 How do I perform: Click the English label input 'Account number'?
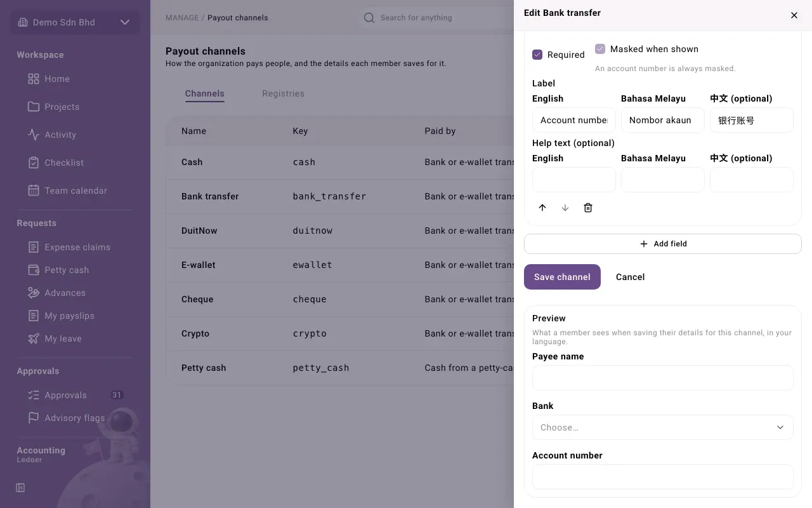574,120
